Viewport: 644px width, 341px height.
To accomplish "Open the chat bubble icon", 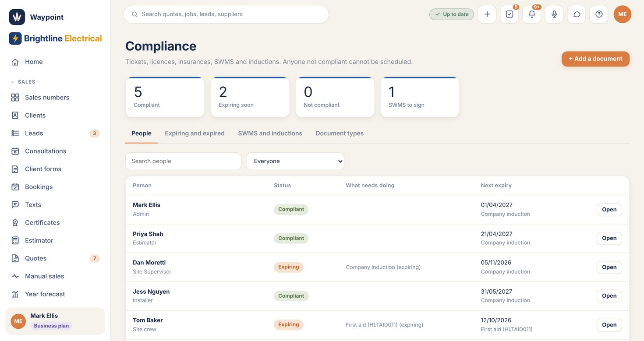I will click(x=577, y=14).
